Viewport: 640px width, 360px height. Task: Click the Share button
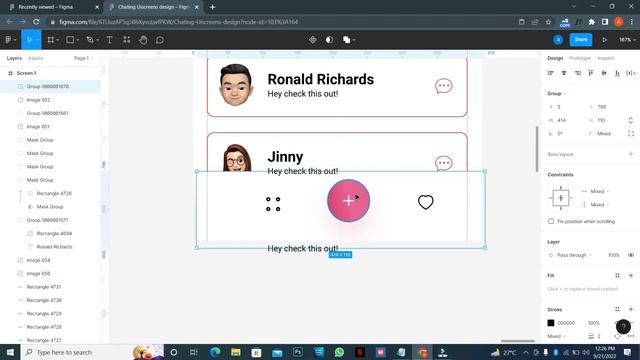coord(580,40)
